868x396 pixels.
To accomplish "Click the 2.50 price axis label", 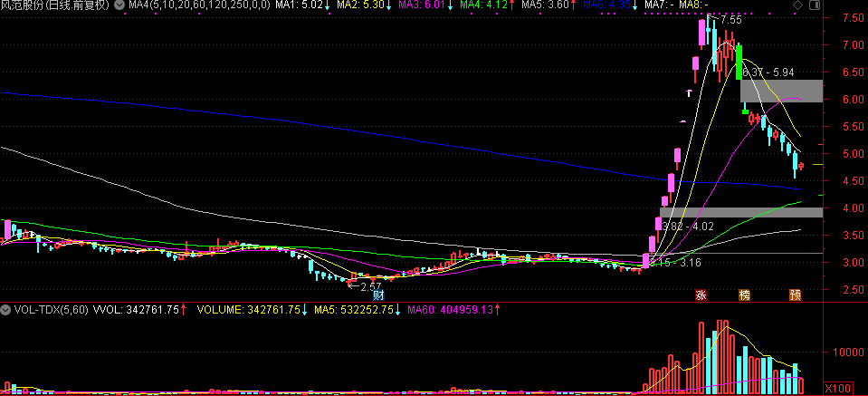I will [x=853, y=290].
